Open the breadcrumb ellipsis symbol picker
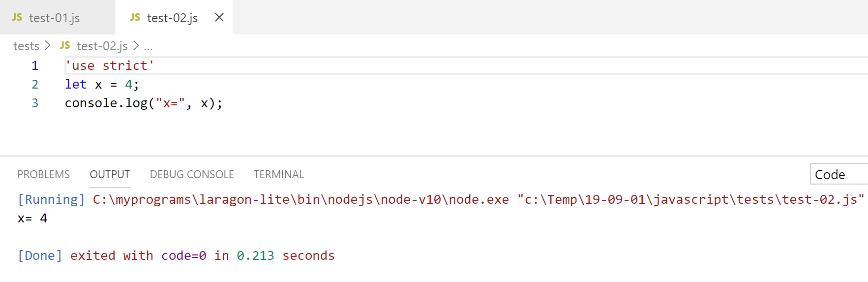868x282 pixels. [x=148, y=46]
